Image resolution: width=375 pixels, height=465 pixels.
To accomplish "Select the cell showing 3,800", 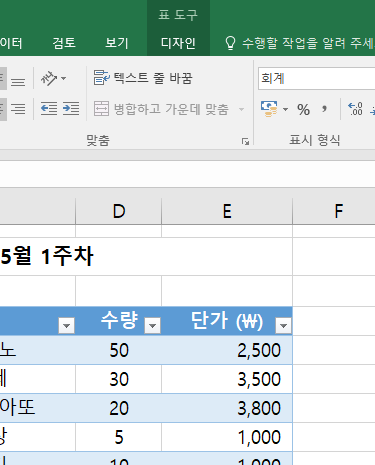I will point(227,408).
